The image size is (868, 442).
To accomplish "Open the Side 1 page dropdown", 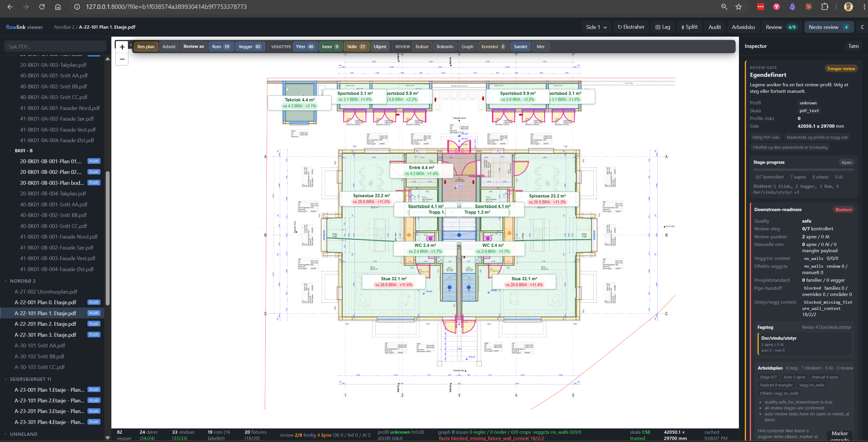I will (x=596, y=27).
